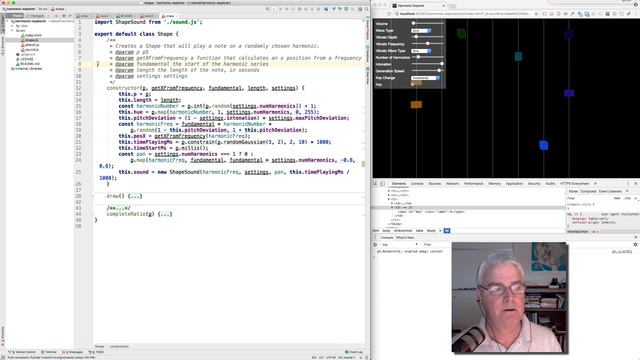Click the teal square in canvas
The width and height of the screenshot is (640, 360).
pyautogui.click(x=518, y=56)
